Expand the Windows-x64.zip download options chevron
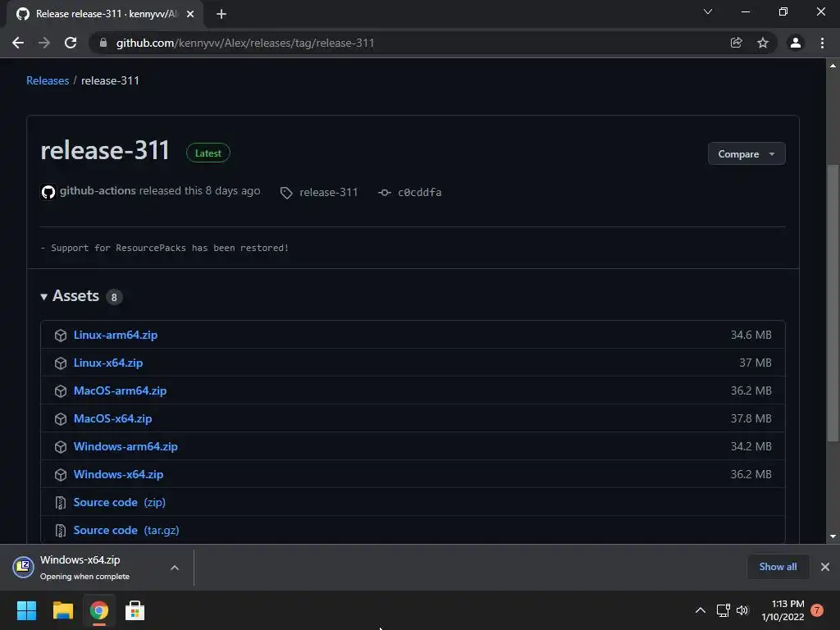 coord(175,568)
